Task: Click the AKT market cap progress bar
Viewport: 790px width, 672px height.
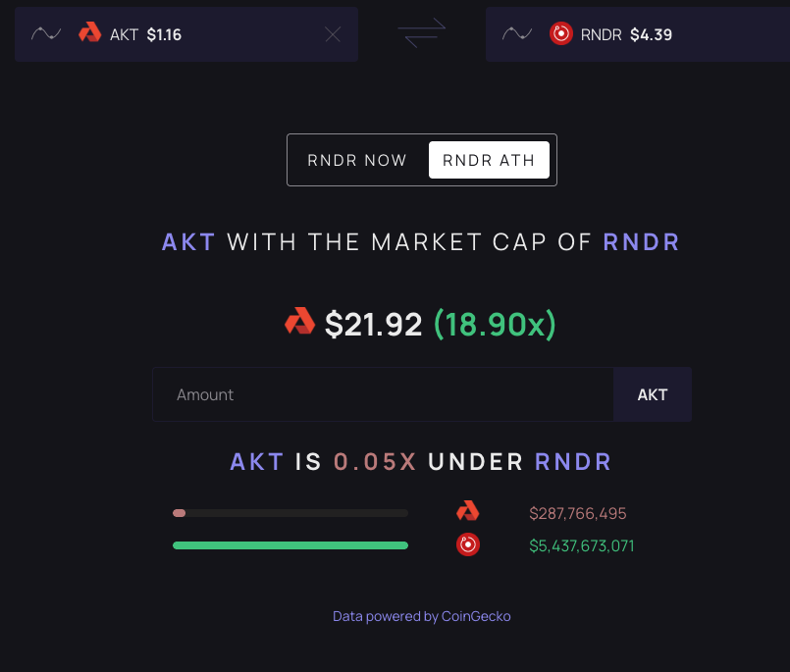Action: (x=290, y=512)
